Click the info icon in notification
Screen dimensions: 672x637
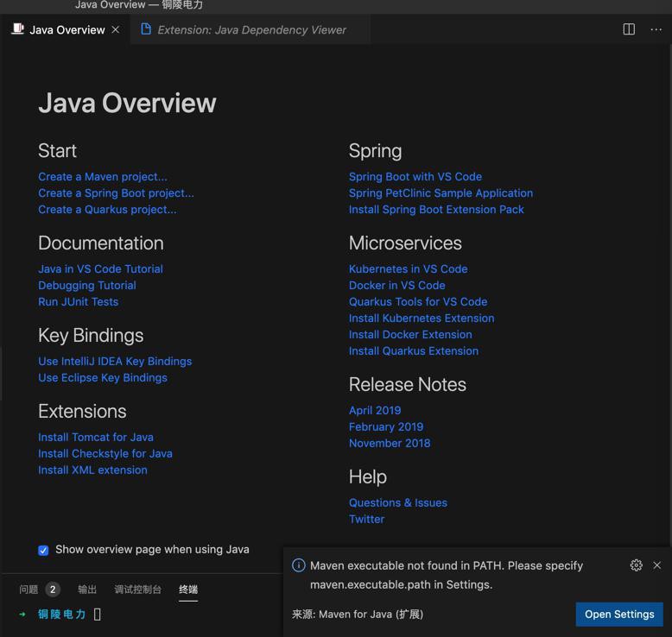tap(299, 565)
